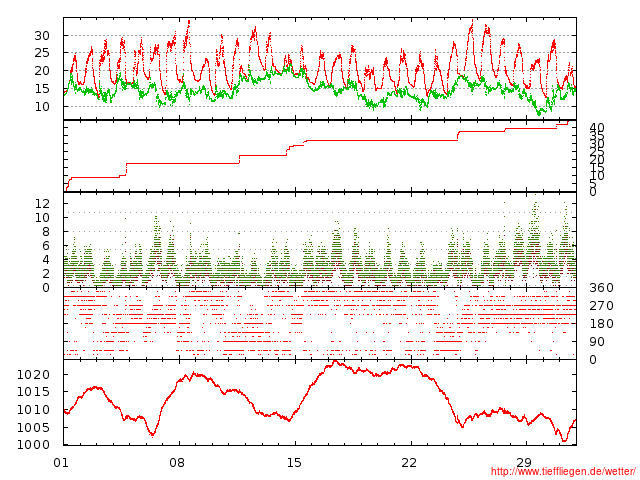The image size is (640, 480).
Task: Click the 1020 label on the pressure axis
Action: coord(33,375)
